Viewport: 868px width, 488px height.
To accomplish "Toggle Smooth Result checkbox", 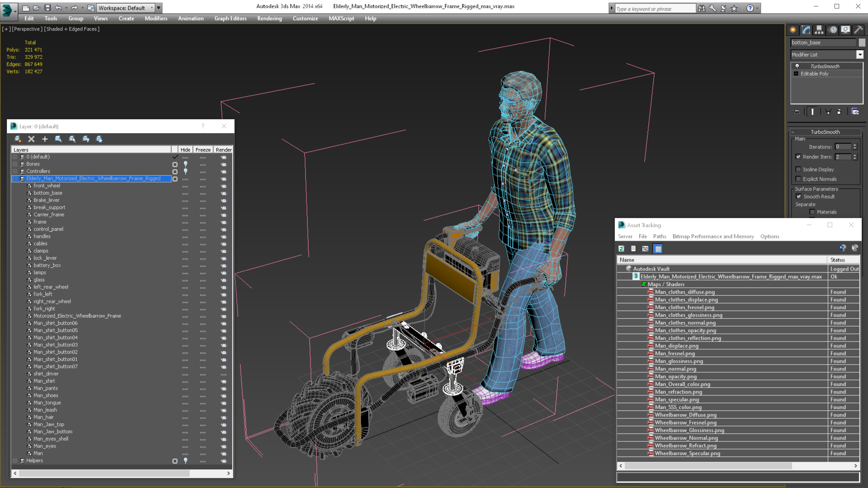I will 799,196.
